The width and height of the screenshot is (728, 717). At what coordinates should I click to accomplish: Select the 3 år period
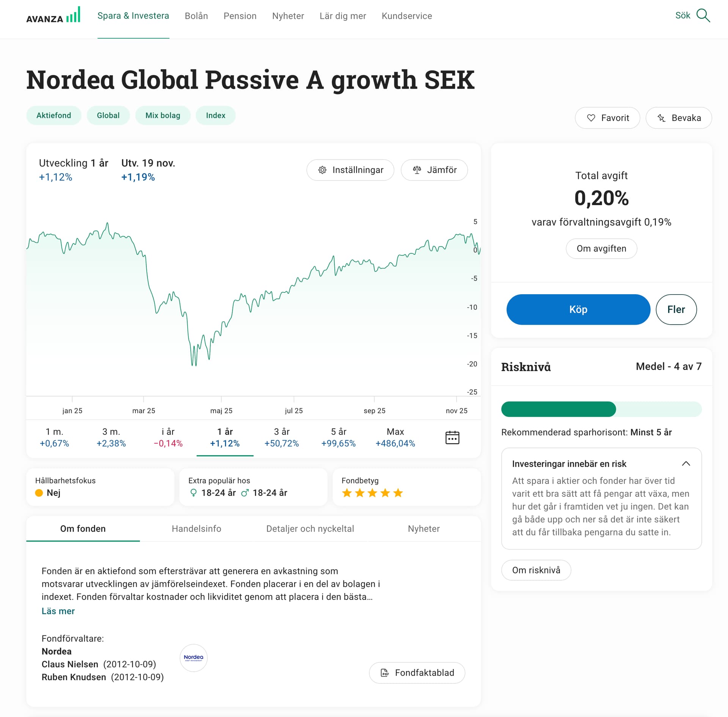(282, 437)
